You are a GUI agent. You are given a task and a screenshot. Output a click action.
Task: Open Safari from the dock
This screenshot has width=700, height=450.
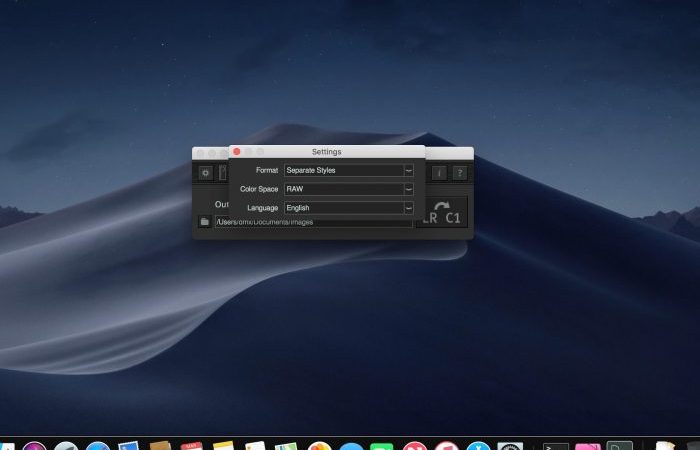pos(98,446)
